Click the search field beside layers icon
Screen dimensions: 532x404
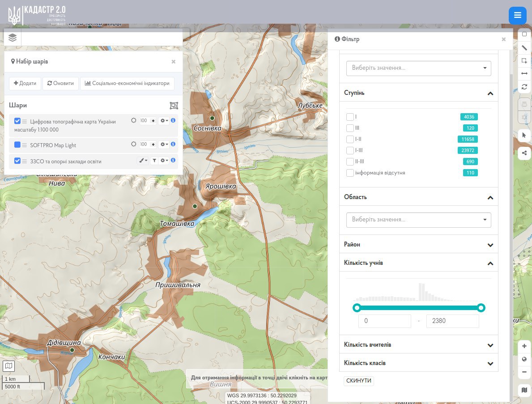coord(102,38)
